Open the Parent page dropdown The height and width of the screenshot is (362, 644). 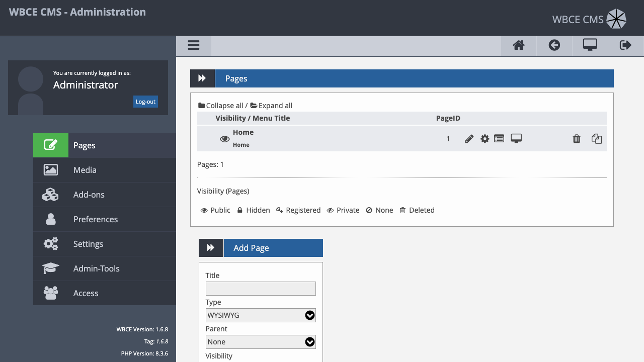[261, 342]
